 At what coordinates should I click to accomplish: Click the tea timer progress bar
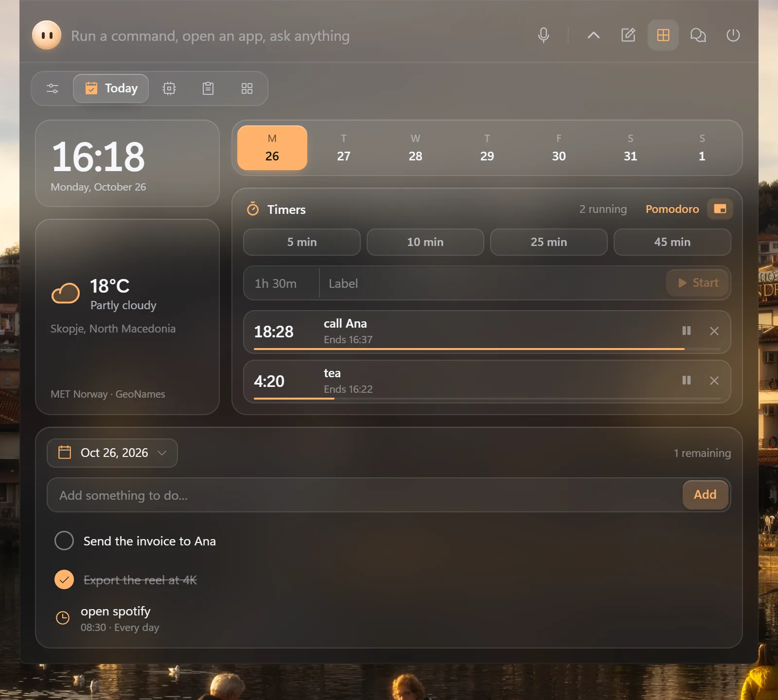coord(487,399)
